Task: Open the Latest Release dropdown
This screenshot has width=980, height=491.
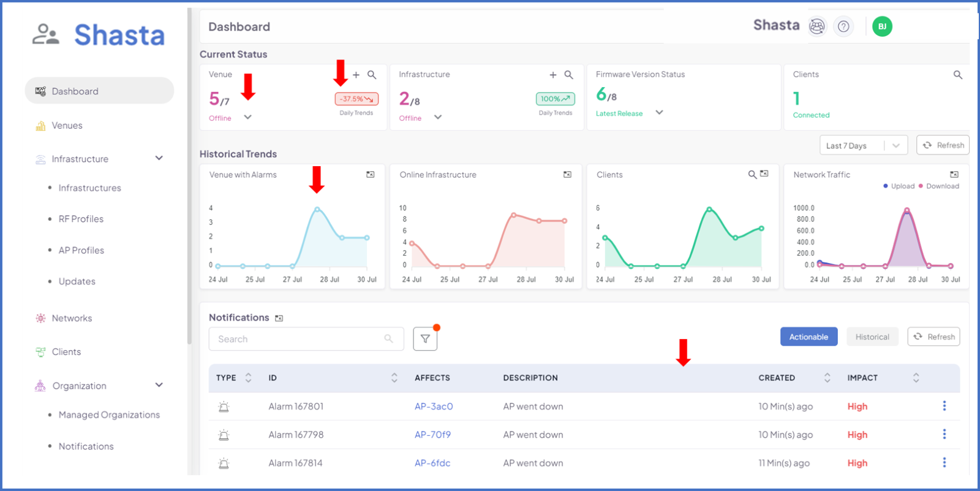Action: tap(659, 112)
